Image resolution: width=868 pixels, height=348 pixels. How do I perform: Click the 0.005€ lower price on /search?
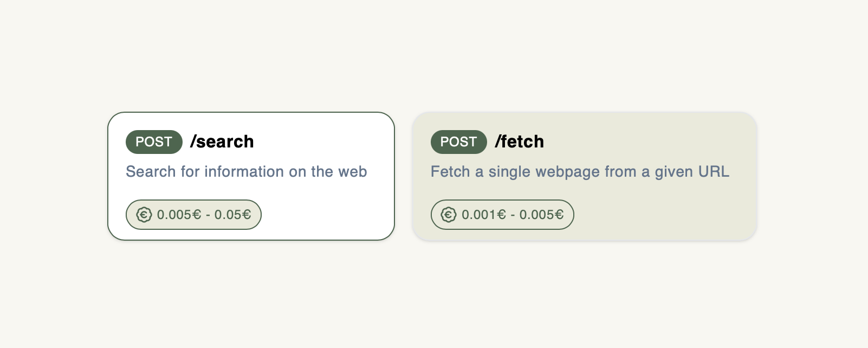click(x=179, y=215)
